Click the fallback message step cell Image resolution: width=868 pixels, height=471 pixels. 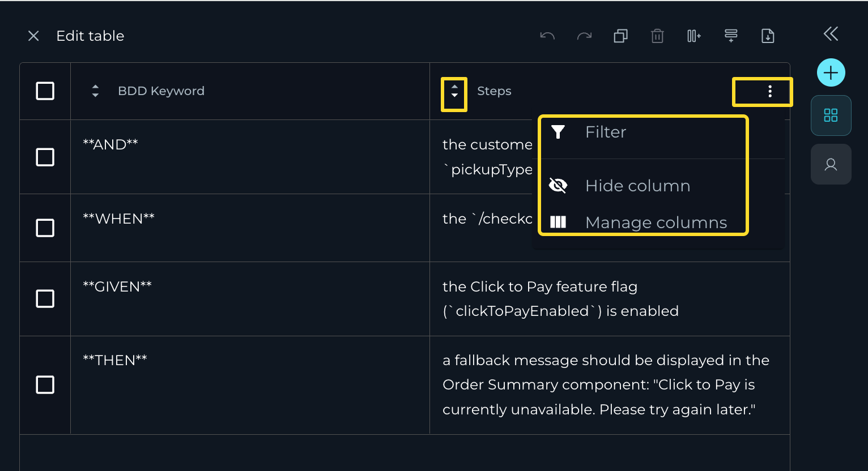tap(610, 385)
